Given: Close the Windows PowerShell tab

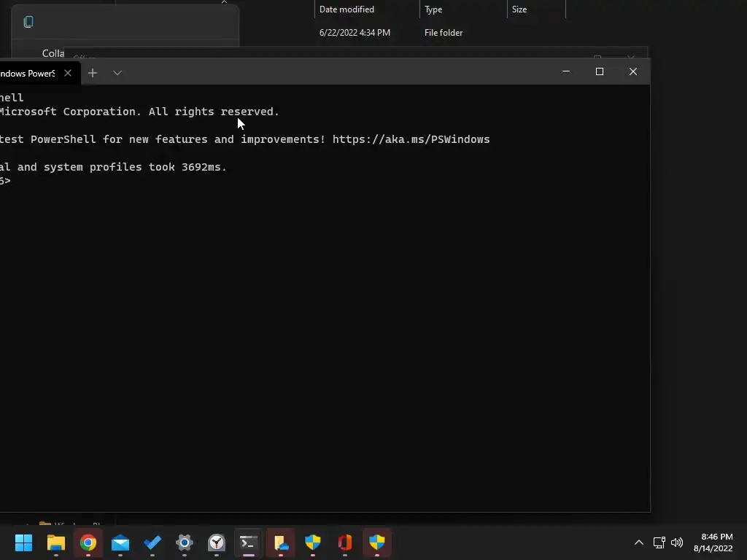Looking at the screenshot, I should tap(68, 73).
